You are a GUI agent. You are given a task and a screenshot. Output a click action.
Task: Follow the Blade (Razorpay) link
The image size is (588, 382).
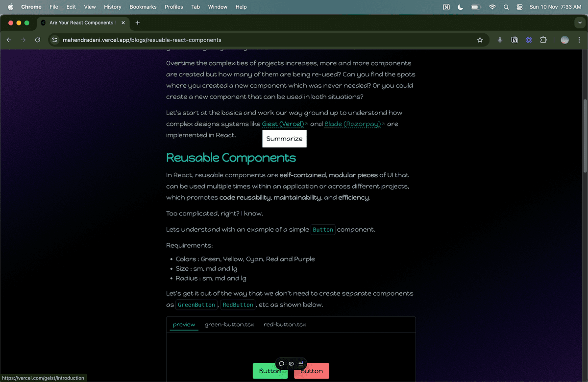point(352,124)
